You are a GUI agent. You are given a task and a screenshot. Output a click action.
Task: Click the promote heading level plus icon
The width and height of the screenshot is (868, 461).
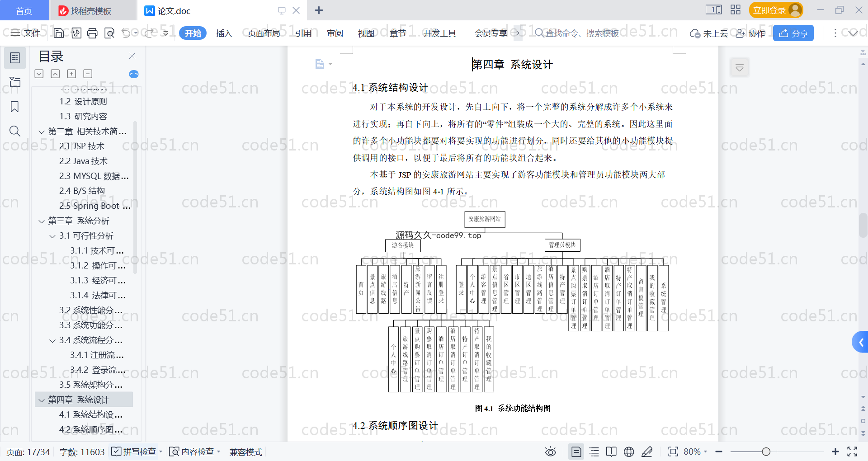pos(71,74)
